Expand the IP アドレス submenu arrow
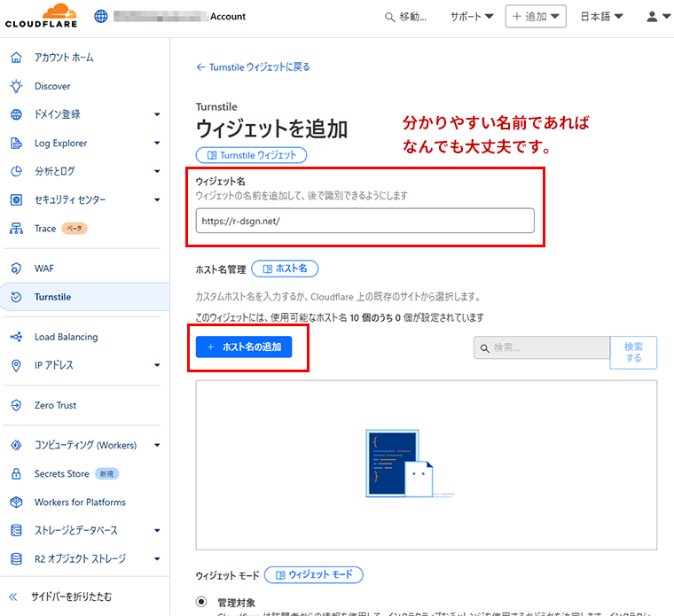The image size is (674, 616). tap(157, 365)
